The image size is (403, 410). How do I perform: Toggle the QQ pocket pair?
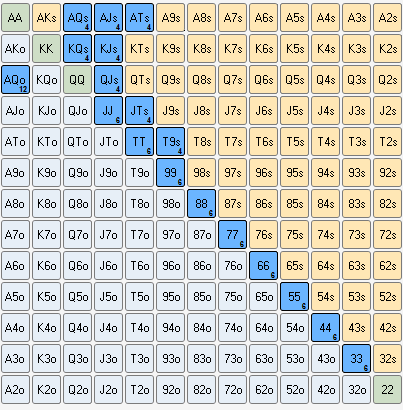point(77,80)
